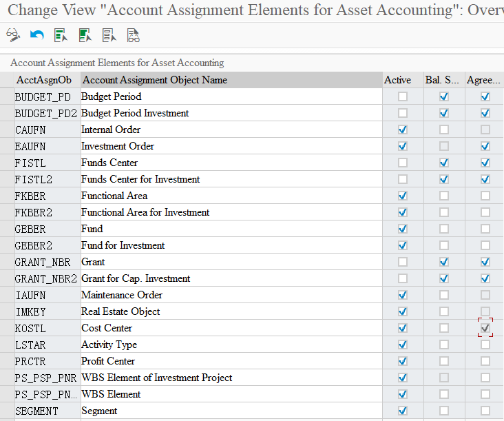Check Bal. S. checkbox for WBS Element
Image resolution: width=504 pixels, height=421 pixels.
[x=444, y=394]
